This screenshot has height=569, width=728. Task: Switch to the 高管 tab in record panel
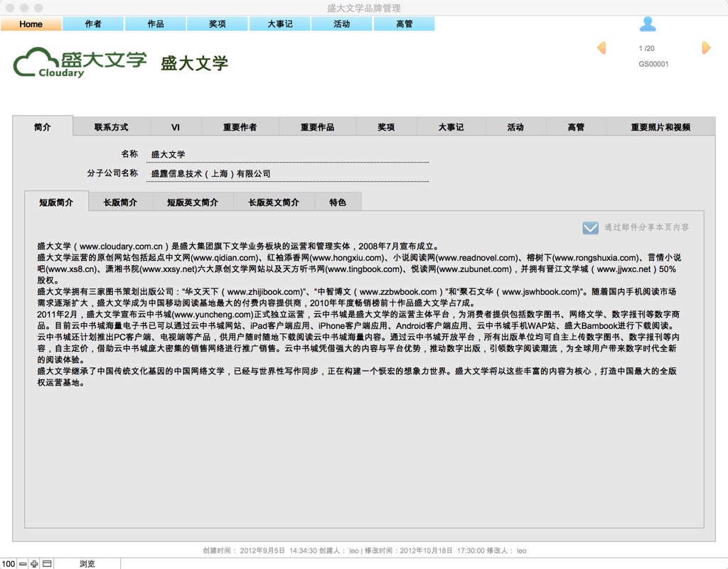(x=576, y=127)
